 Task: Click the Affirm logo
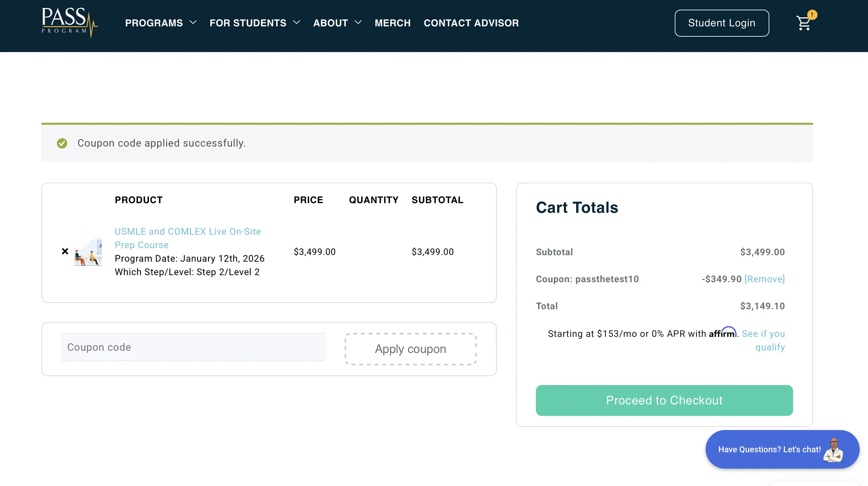(x=722, y=333)
